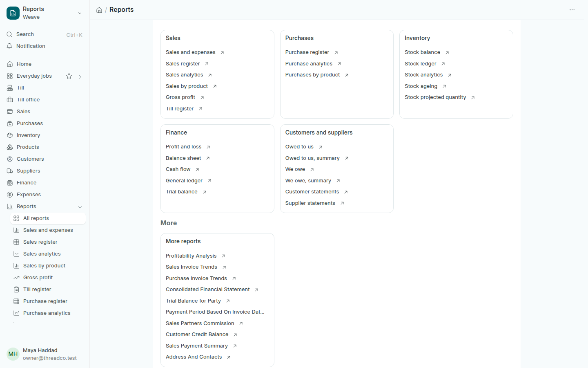Screen dimensions: 588x368
Task: Click the Search magnifier icon
Action: (x=9, y=34)
